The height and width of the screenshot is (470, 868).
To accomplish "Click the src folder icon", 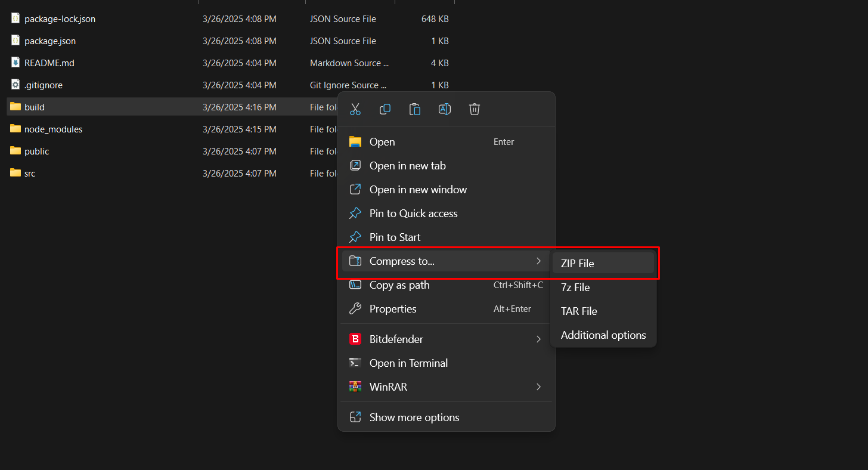I will point(15,173).
